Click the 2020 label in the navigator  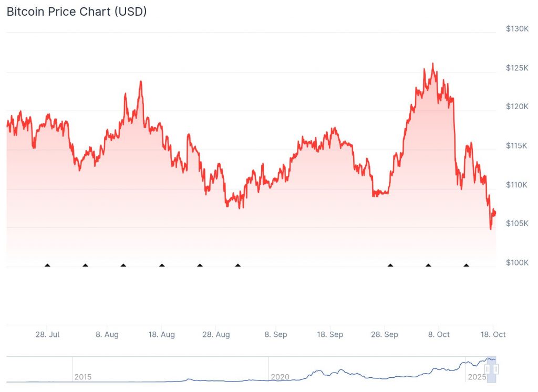coord(280,377)
